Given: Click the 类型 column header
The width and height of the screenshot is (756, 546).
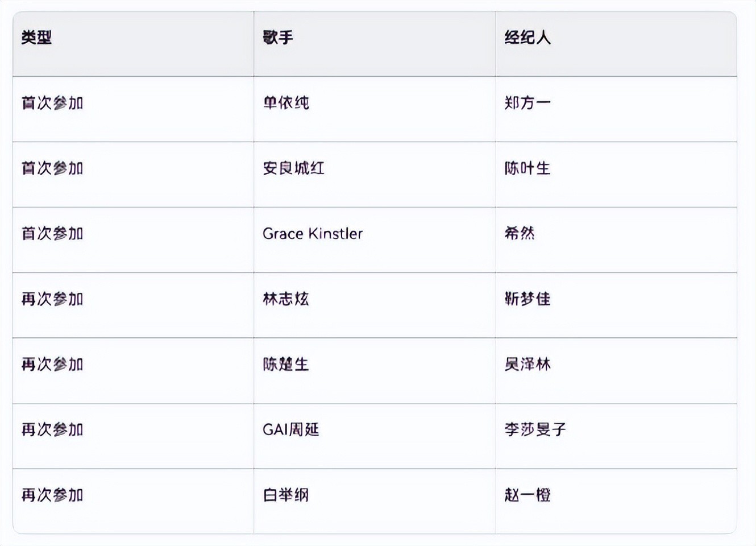Looking at the screenshot, I should (36, 38).
